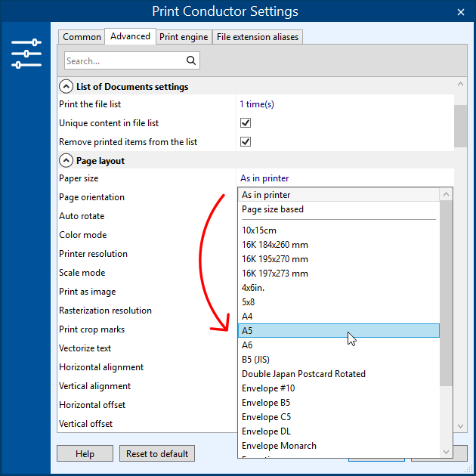Pick A6 paper size
Image resolution: width=476 pixels, height=476 pixels.
coord(338,345)
